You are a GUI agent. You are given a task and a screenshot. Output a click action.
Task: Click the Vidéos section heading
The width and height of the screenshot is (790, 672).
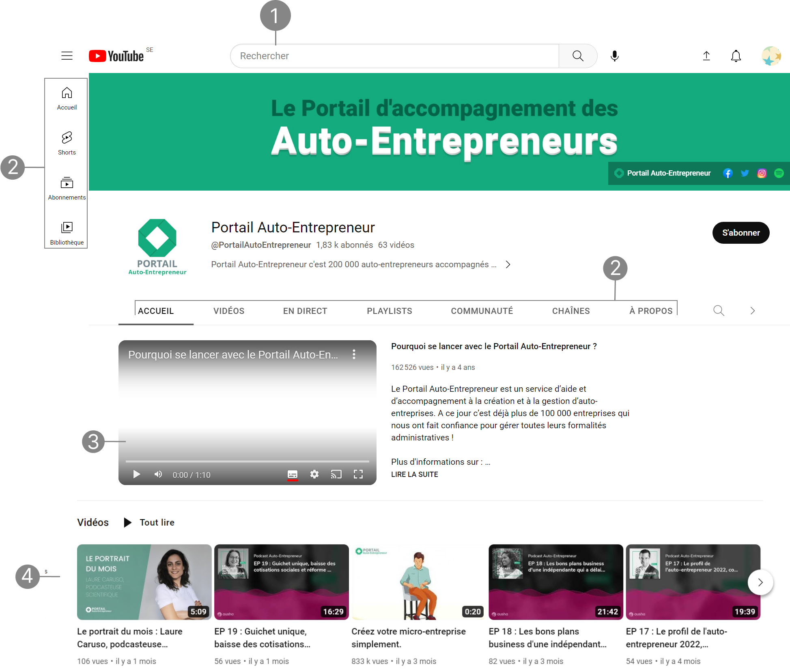[x=93, y=522]
